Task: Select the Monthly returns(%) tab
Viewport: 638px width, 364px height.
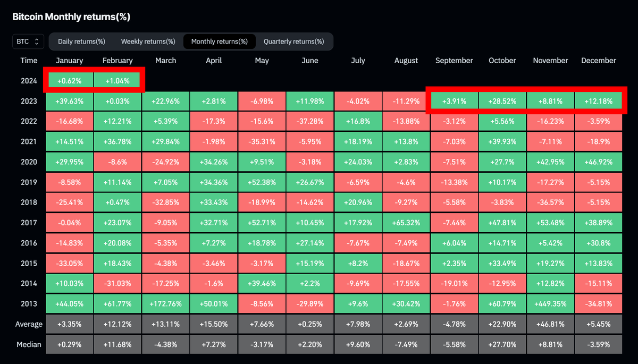Action: (221, 41)
